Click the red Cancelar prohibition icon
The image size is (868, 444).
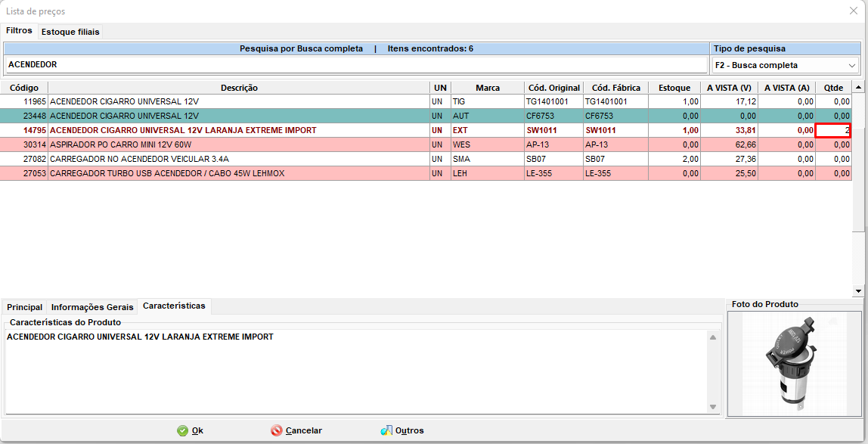pyautogui.click(x=277, y=430)
